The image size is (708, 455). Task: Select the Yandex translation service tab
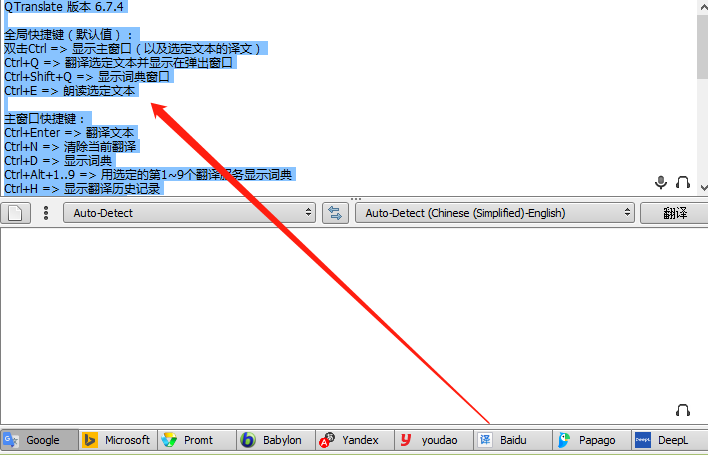click(355, 440)
